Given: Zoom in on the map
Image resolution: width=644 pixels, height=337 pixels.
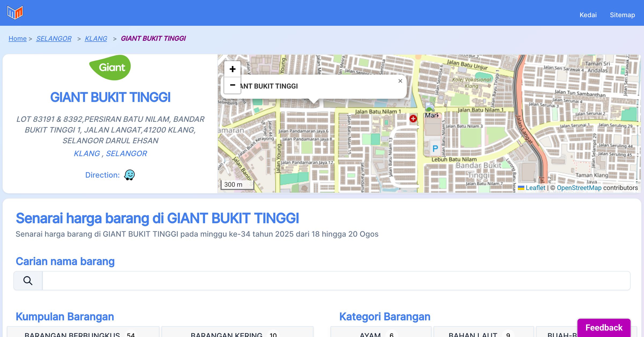Looking at the screenshot, I should pos(232,69).
